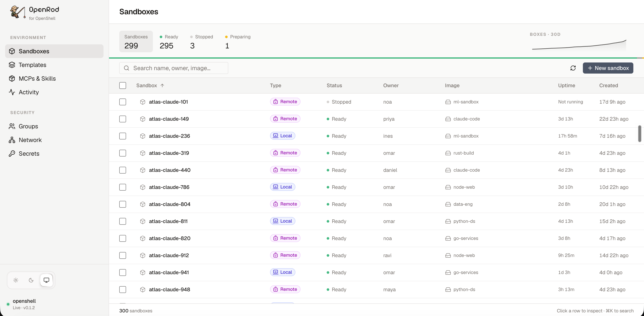The height and width of the screenshot is (316, 644).
Task: Click the box icon beside atlas-claude-912
Action: 142,255
